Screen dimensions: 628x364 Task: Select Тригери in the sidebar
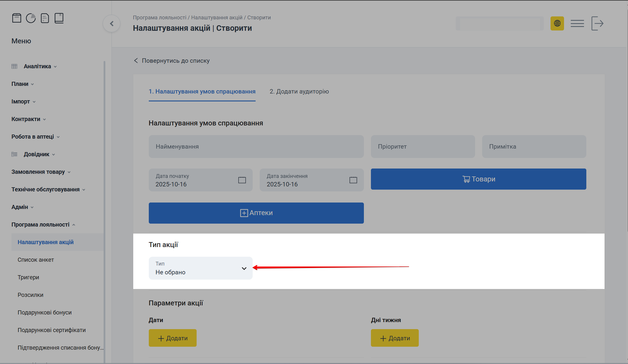[28, 277]
